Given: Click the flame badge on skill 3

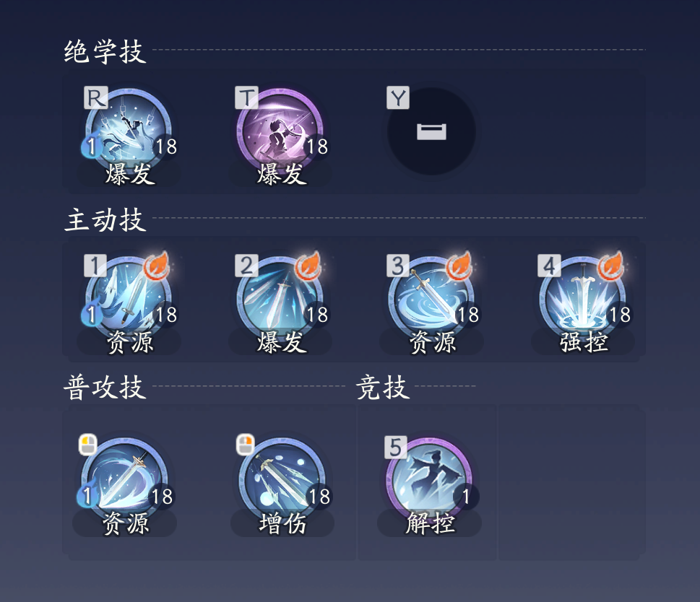Looking at the screenshot, I should 459,266.
